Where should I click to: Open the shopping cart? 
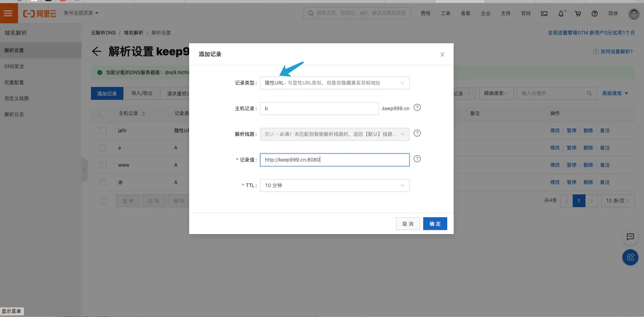coord(578,14)
